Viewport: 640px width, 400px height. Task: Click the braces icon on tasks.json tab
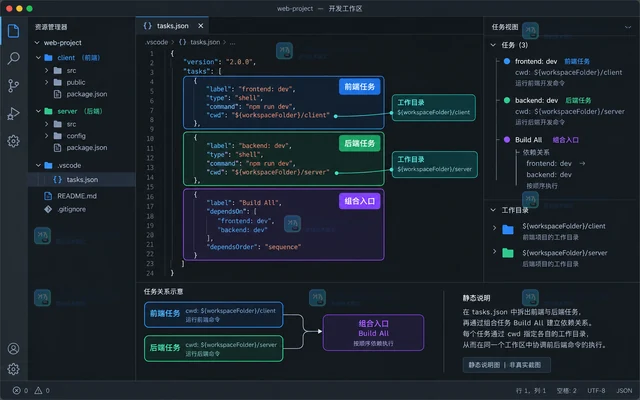coord(147,26)
